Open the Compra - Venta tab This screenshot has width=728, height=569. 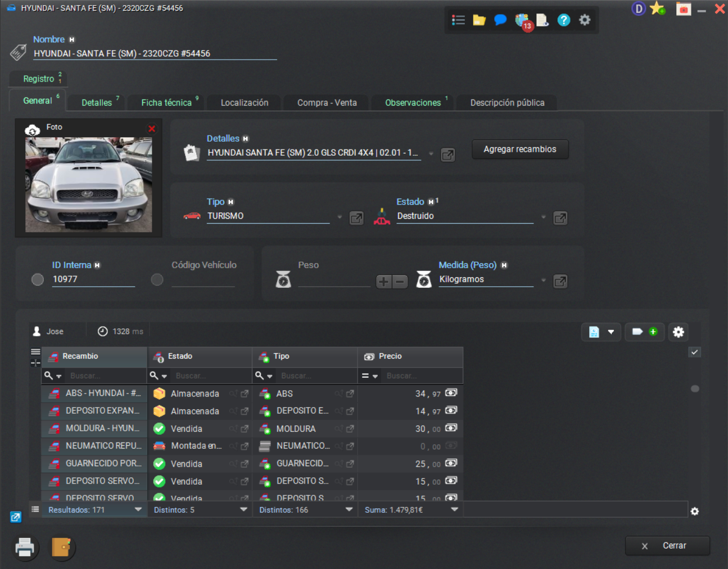(327, 103)
